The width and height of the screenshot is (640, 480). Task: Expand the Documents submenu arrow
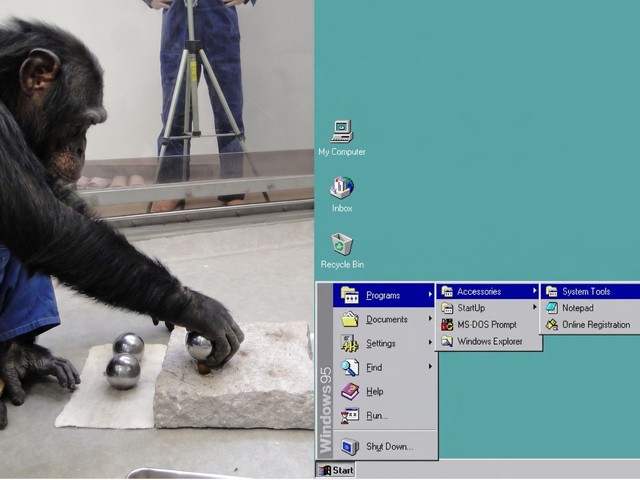pos(430,318)
